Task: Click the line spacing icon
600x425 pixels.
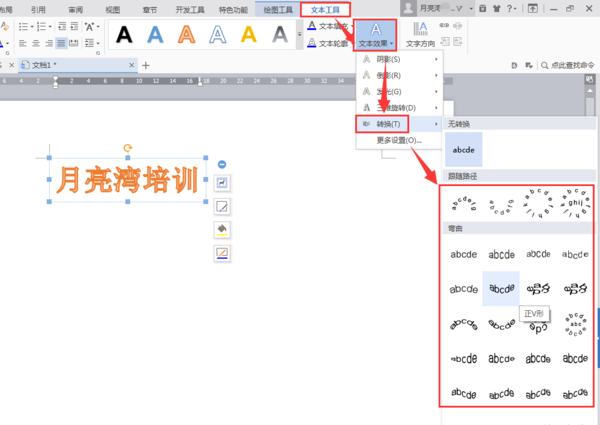Action: [90, 43]
